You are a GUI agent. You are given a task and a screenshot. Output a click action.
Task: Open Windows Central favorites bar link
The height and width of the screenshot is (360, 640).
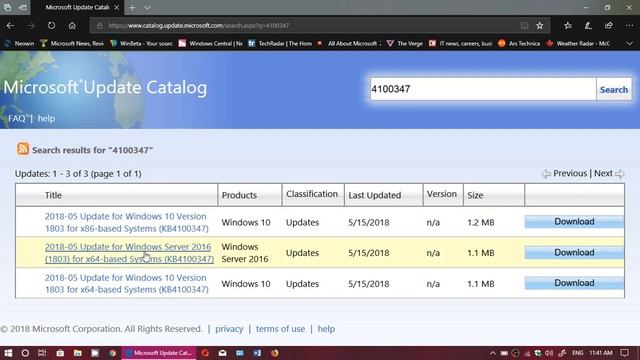click(x=211, y=43)
